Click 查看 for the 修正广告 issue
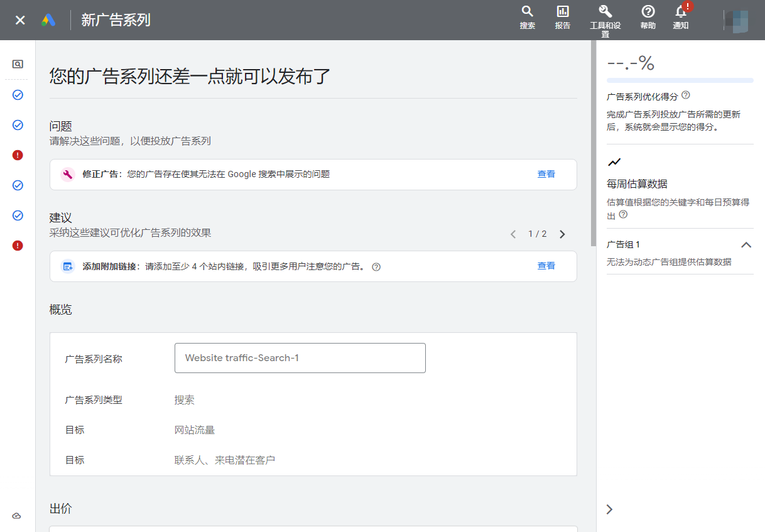765x532 pixels. pyautogui.click(x=546, y=174)
